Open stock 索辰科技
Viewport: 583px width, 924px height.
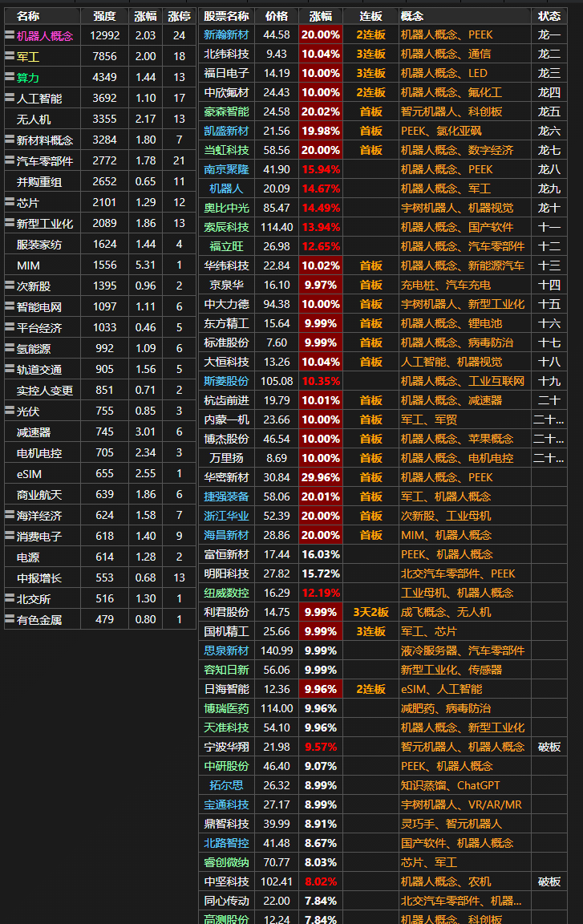pyautogui.click(x=226, y=227)
